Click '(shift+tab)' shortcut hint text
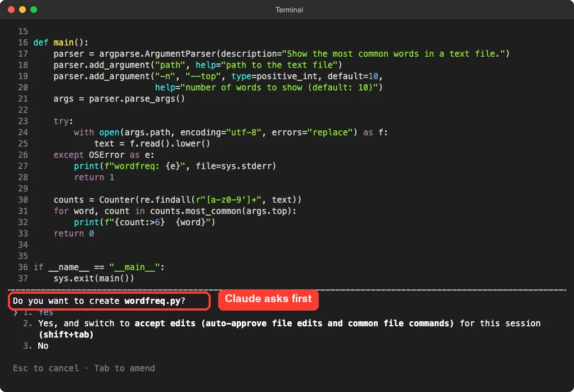Viewport: 574px width, 392px height. (x=66, y=335)
